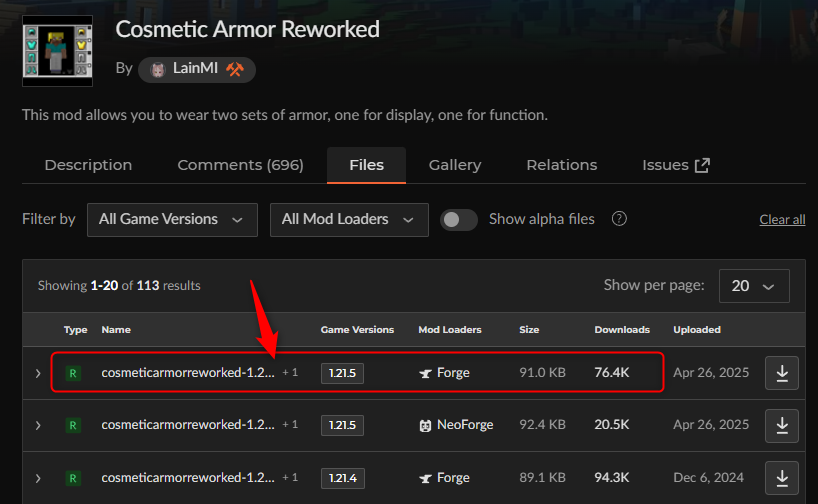Click the 1.21.5 version tag in Forge row
Viewport: 818px width, 504px height.
(342, 373)
